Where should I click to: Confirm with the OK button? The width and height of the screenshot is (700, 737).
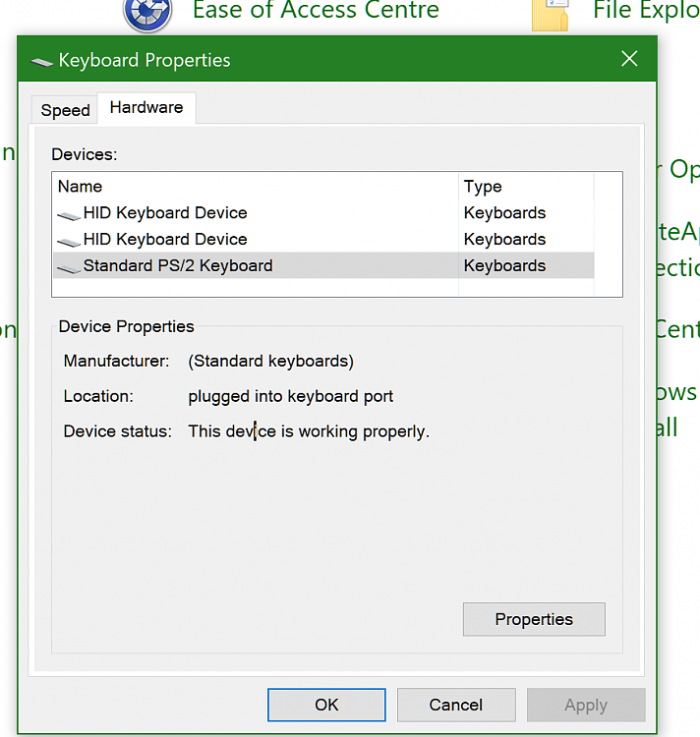[326, 705]
